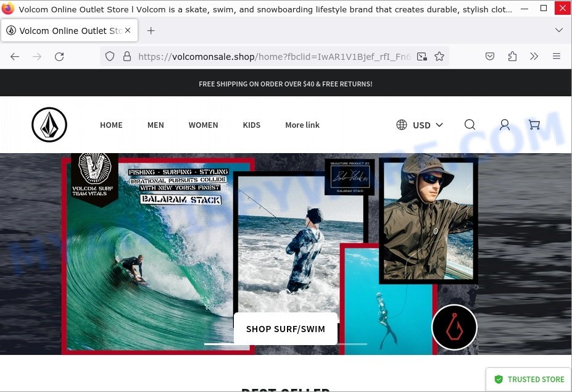This screenshot has height=392, width=572.
Task: Reload the page with the refresh icon
Action: tap(59, 57)
